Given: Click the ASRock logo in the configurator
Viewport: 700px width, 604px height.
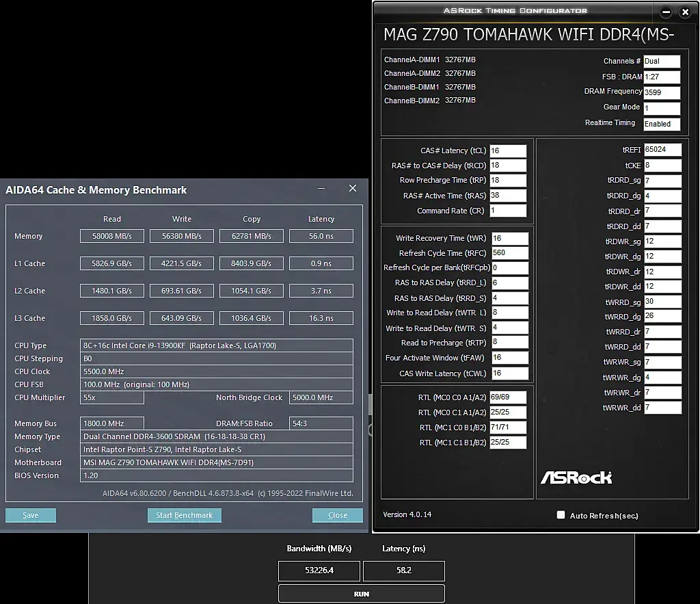Looking at the screenshot, I should pos(576,477).
